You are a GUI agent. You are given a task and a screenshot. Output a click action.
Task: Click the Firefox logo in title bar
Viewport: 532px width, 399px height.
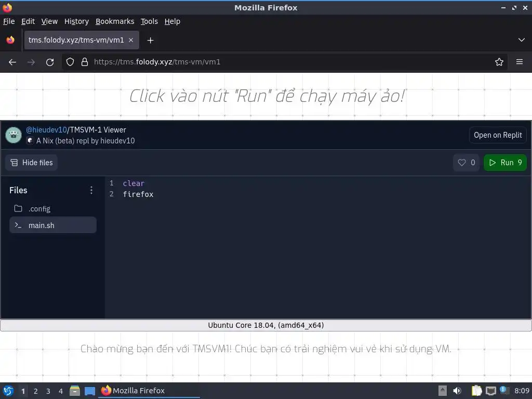click(x=7, y=7)
